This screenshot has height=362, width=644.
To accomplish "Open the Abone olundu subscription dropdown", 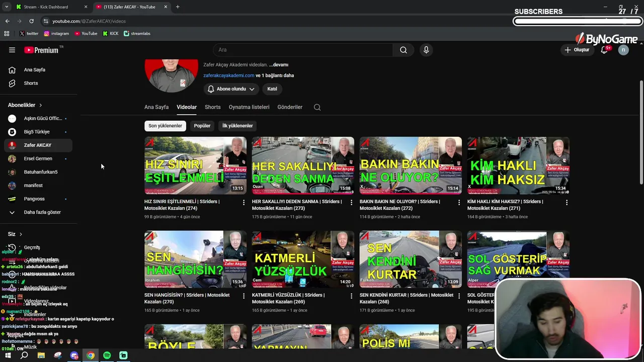I will (x=231, y=89).
